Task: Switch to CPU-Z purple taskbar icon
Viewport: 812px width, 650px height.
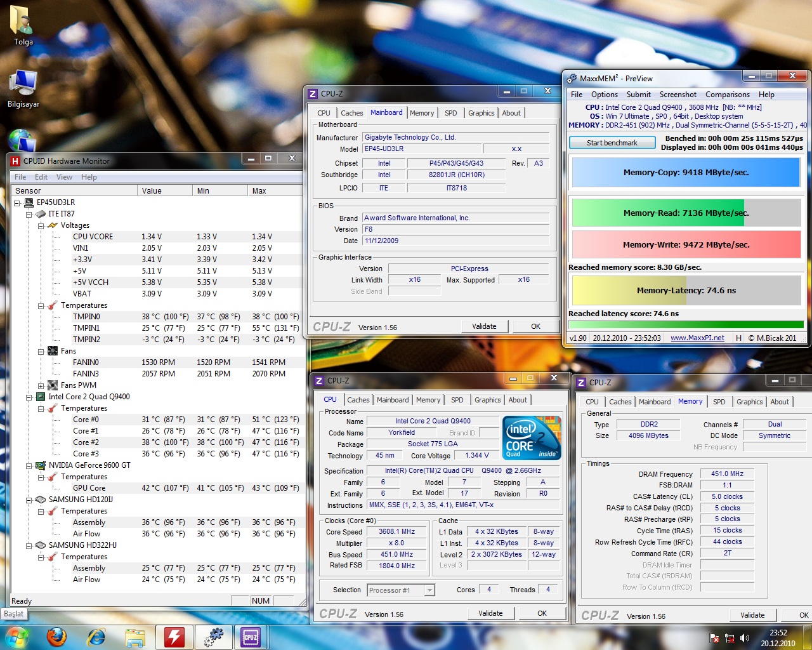Action: [251, 637]
